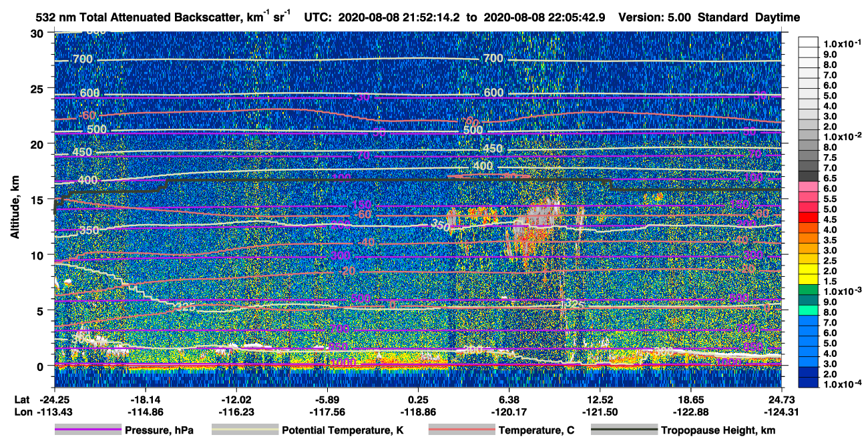Click longitude value '-117.56'
Screen dimensions: 868x445
click(327, 412)
